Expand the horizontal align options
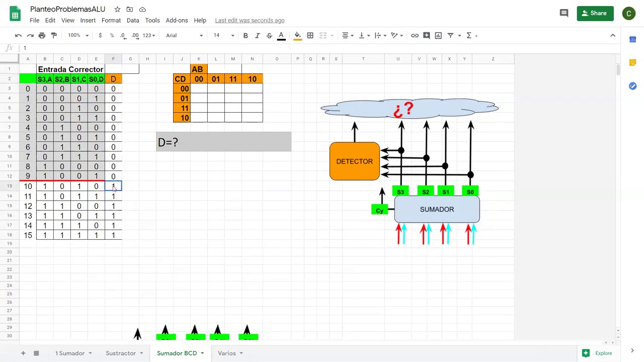This screenshot has width=644, height=362. pyautogui.click(x=348, y=35)
